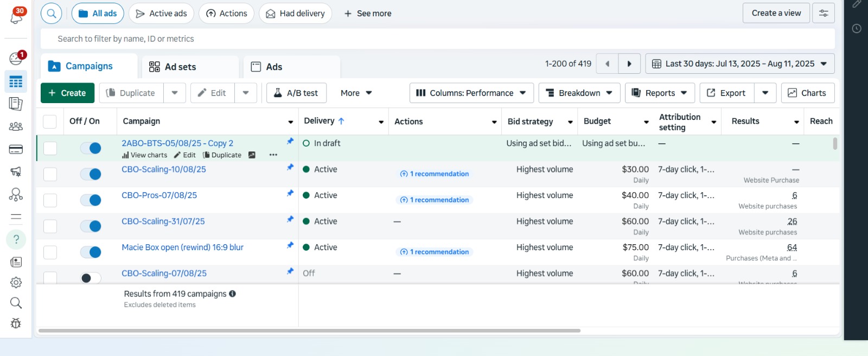Expand the Duplicate options arrow
Viewport: 868px width, 356px height.
[175, 93]
